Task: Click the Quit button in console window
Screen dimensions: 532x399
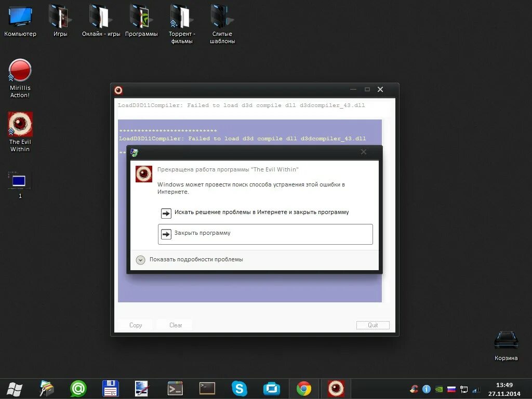Action: tap(373, 325)
